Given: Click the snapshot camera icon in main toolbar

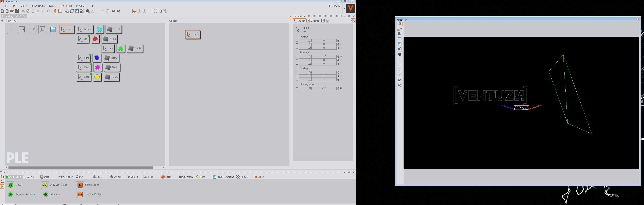Looking at the screenshot, I should tap(114, 11).
